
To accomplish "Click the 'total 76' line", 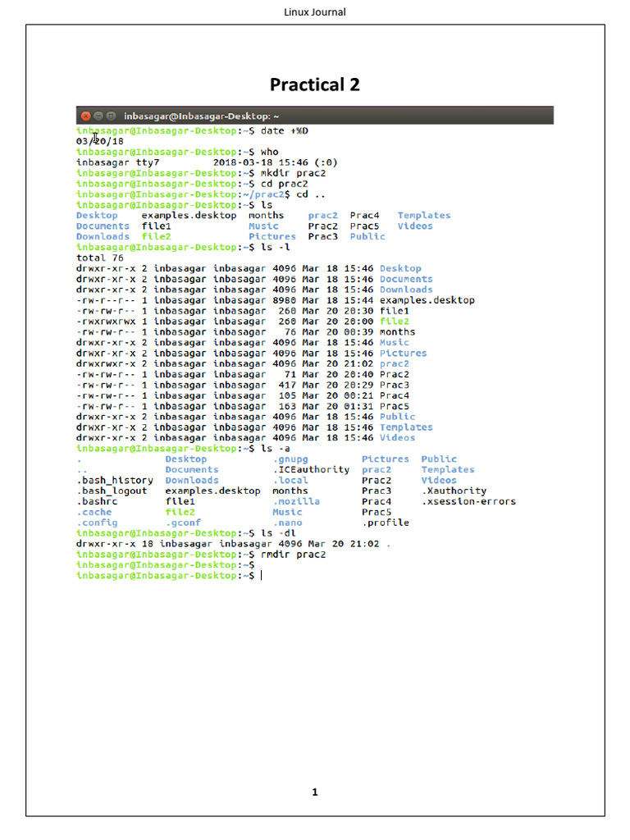I will point(99,258).
